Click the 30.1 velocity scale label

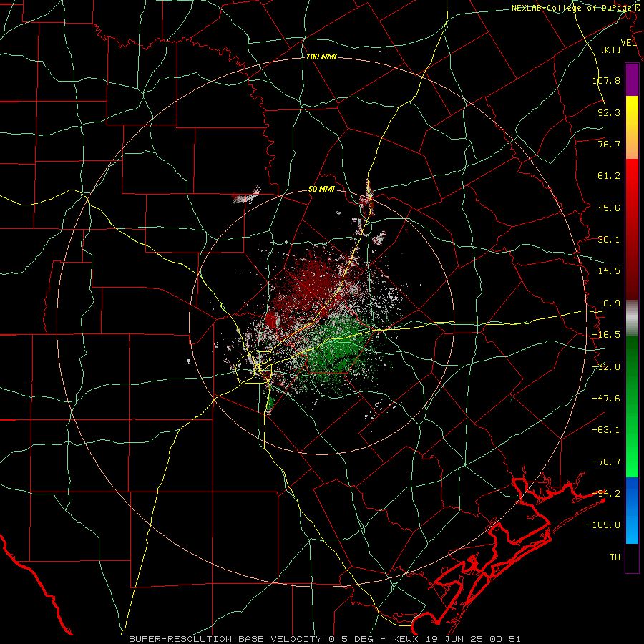[609, 240]
